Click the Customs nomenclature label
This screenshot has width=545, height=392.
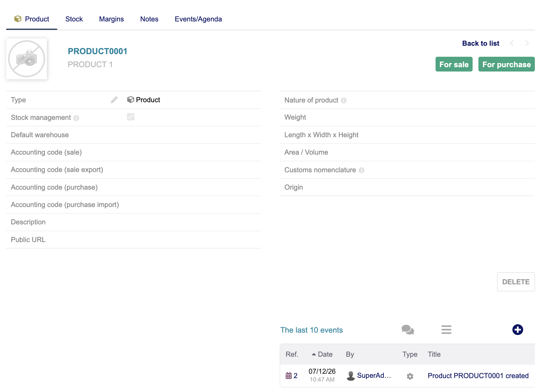(x=320, y=170)
